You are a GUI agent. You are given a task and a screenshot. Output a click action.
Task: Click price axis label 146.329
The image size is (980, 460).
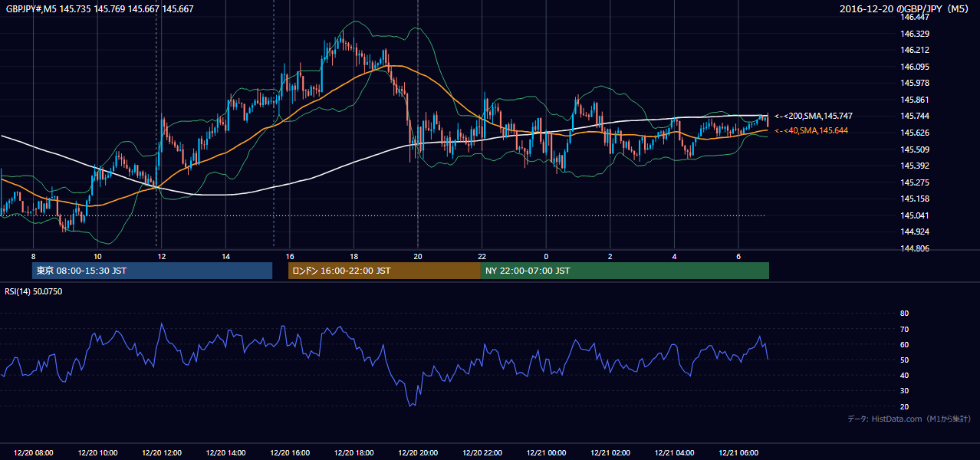click(x=915, y=34)
